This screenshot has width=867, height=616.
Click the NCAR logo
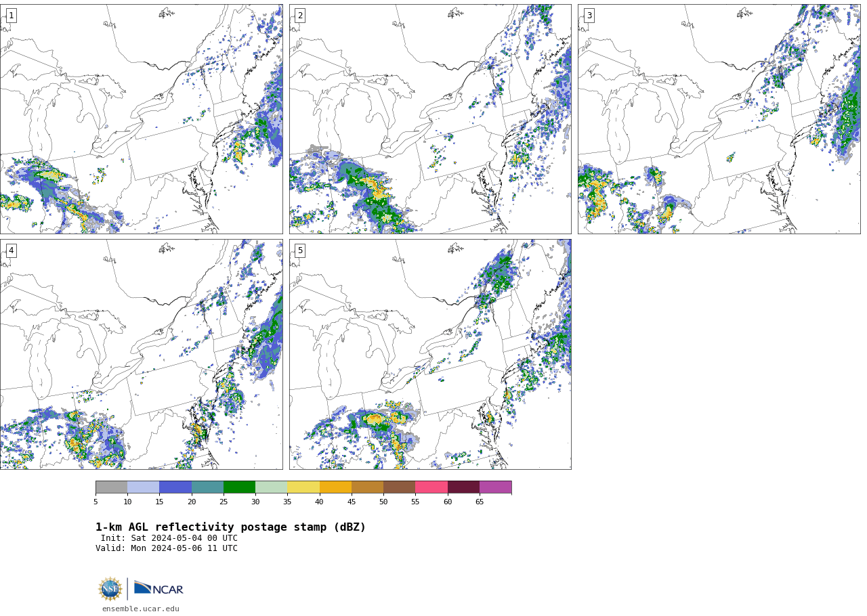158,588
